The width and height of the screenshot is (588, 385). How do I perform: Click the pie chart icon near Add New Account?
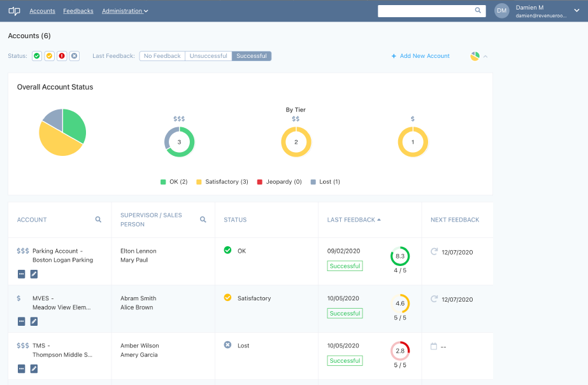[x=474, y=56]
